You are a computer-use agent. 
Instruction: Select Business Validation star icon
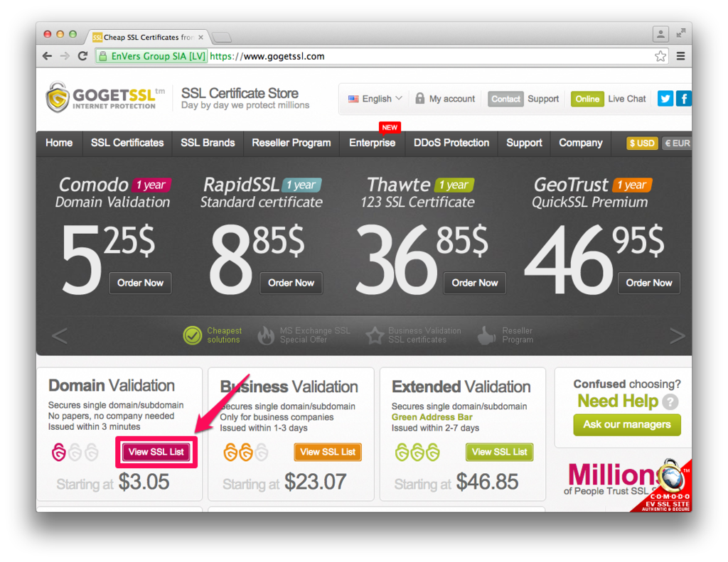374,335
